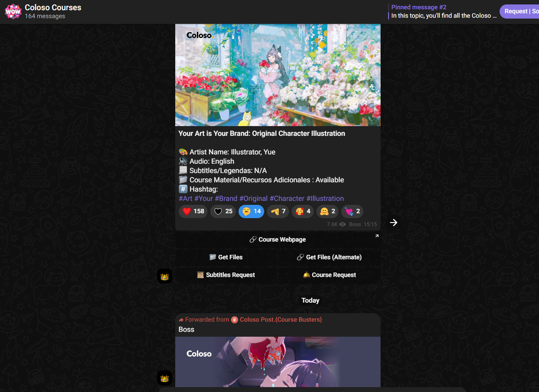Screen dimensions: 539x392
Task: Click the 164 messages subtitle
Action: (45, 16)
